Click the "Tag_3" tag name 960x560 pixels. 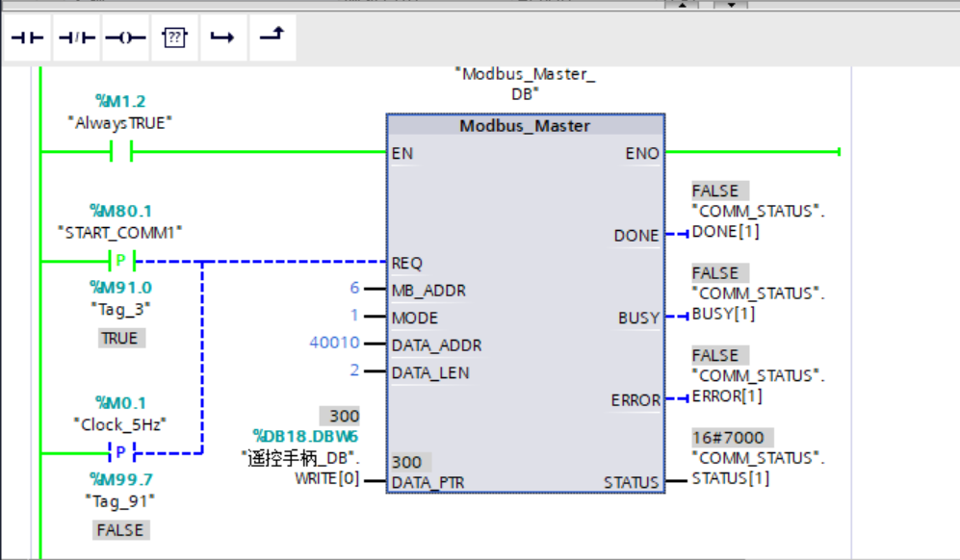pos(120,309)
